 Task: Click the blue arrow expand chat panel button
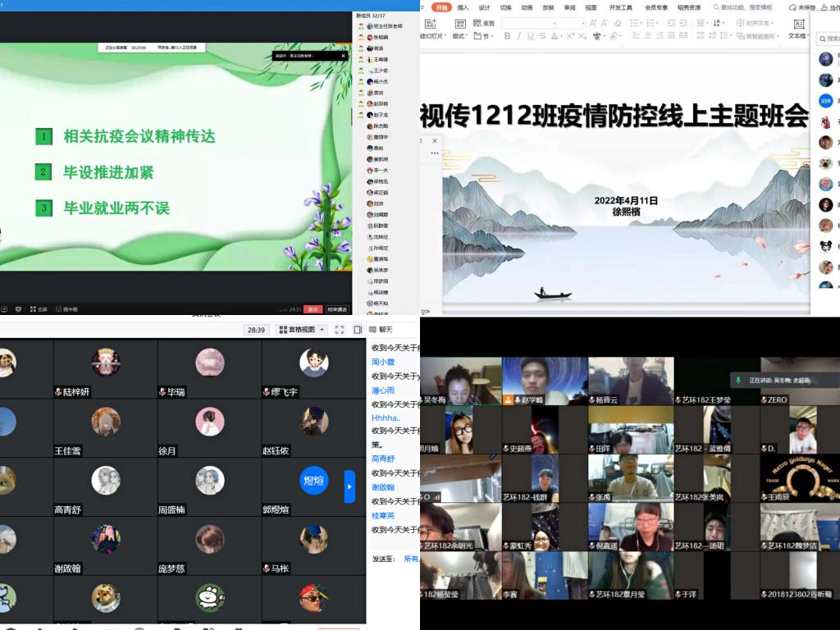(349, 486)
